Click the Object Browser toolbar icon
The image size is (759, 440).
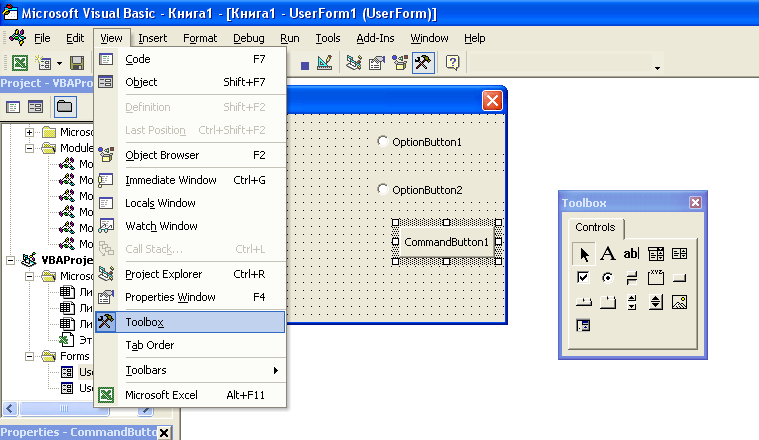400,63
